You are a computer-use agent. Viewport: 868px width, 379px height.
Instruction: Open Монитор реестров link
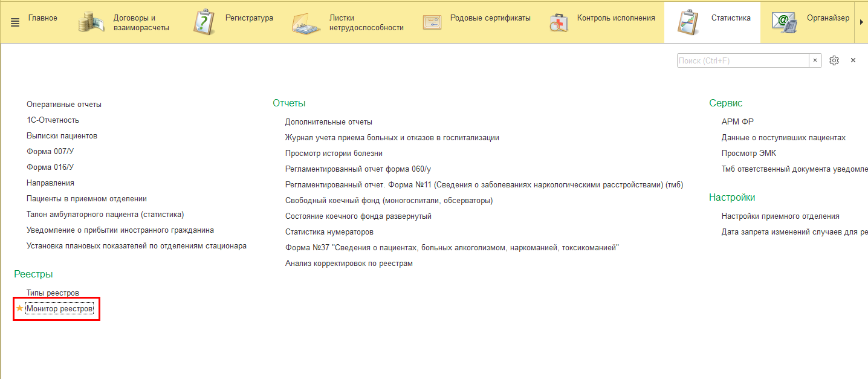[60, 309]
